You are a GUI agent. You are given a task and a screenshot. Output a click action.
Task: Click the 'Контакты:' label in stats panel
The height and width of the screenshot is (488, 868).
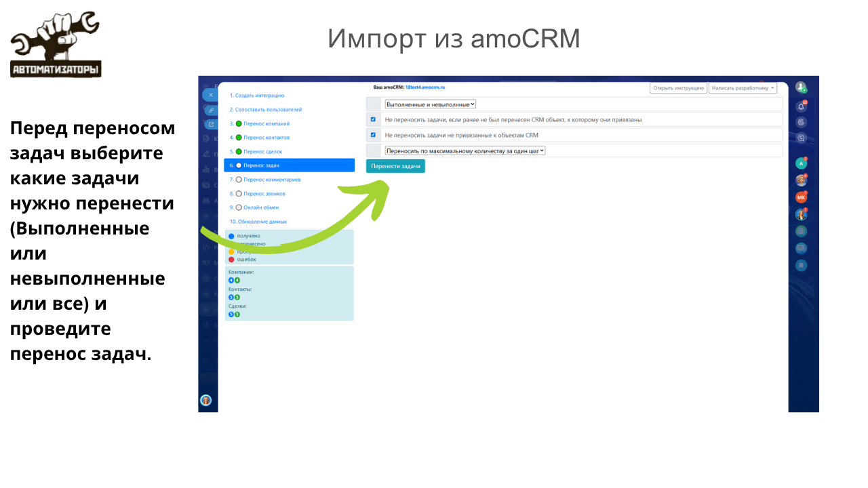(x=240, y=289)
